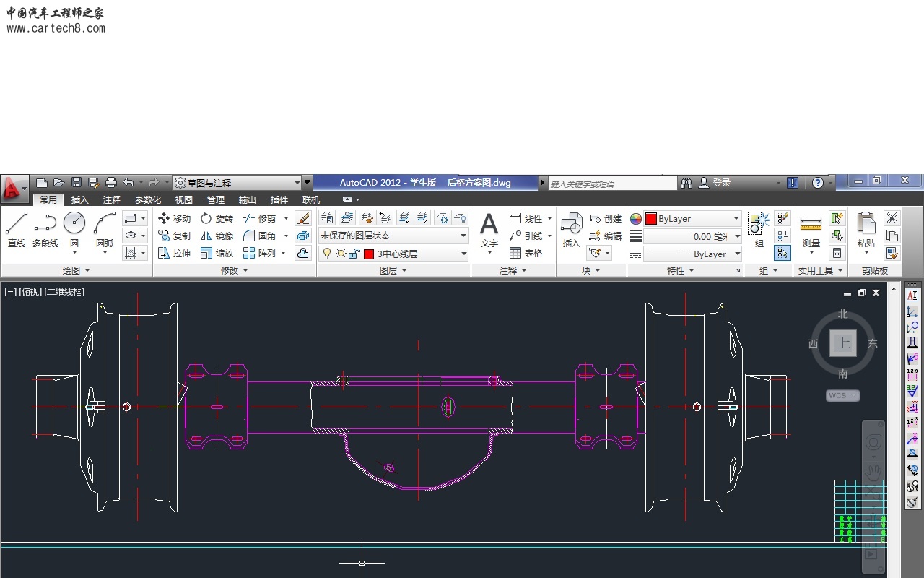The height and width of the screenshot is (578, 924).
Task: Expand the 修改 panel
Action: tap(235, 270)
